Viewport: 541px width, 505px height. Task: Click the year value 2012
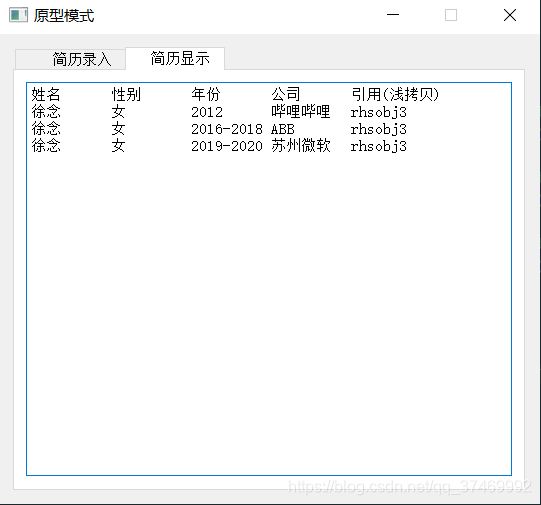[207, 112]
